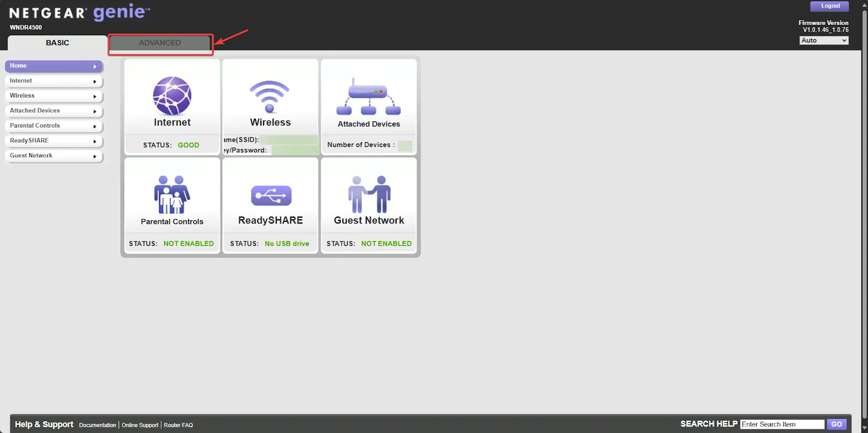Click the Help & Support heading
Viewport: 868px width, 433px height.
coord(44,424)
